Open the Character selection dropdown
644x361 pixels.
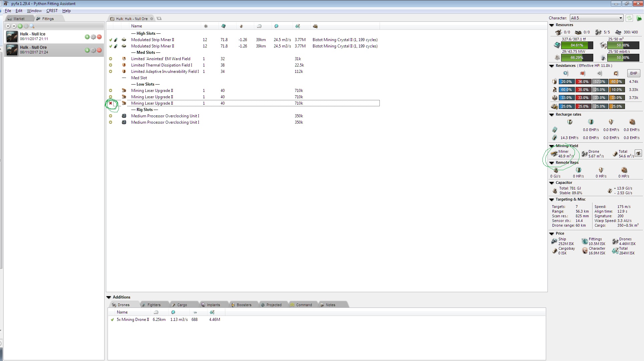pyautogui.click(x=597, y=18)
